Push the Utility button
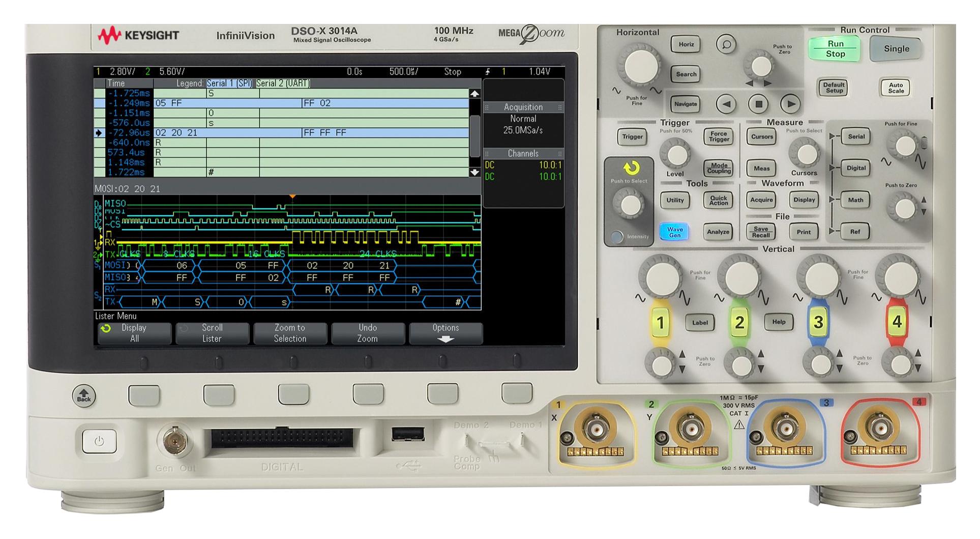 click(675, 201)
